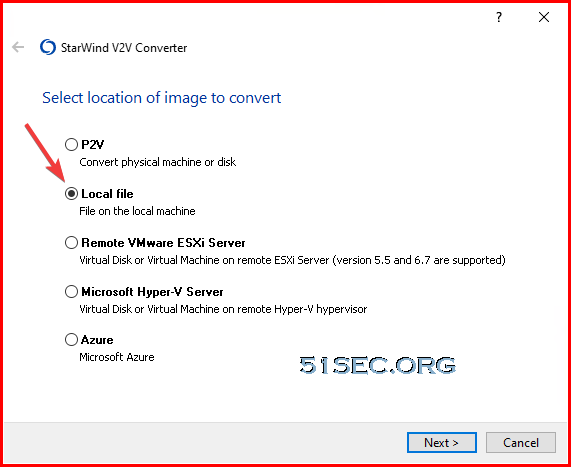Image resolution: width=571 pixels, height=467 pixels.
Task: Cancel the conversion wizard
Action: pyautogui.click(x=521, y=443)
